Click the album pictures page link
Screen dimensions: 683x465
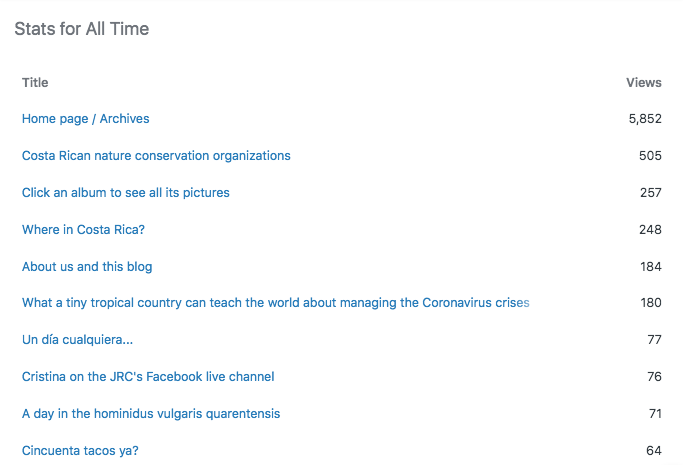[x=125, y=192]
